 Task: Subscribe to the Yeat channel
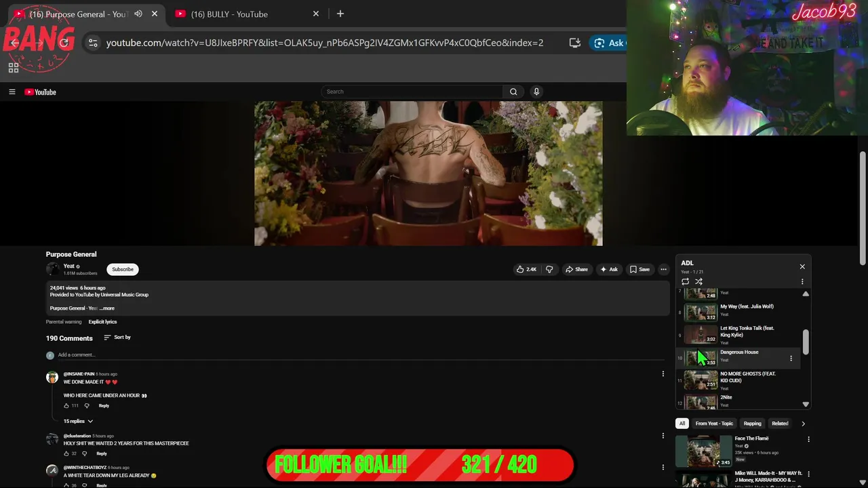tap(123, 269)
